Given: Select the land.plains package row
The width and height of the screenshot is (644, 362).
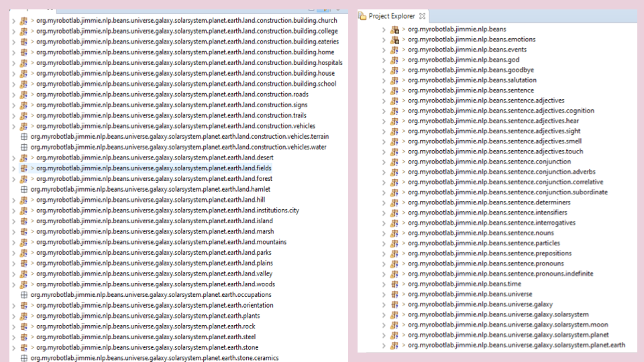Looking at the screenshot, I should (x=154, y=263).
